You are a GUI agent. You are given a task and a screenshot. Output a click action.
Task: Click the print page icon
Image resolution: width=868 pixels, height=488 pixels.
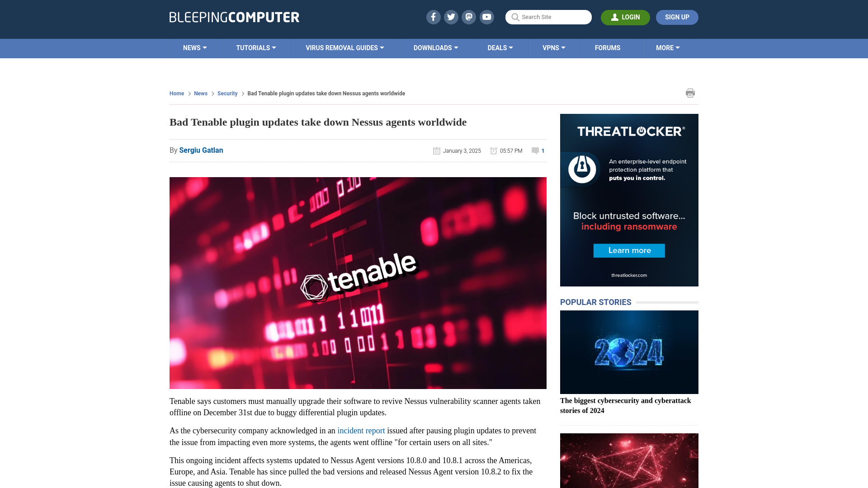click(x=690, y=93)
